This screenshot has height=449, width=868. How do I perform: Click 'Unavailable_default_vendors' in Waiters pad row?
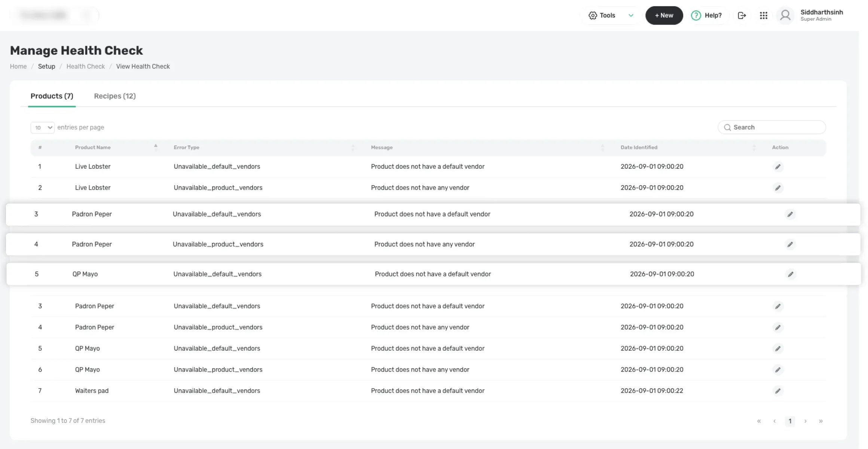point(217,391)
